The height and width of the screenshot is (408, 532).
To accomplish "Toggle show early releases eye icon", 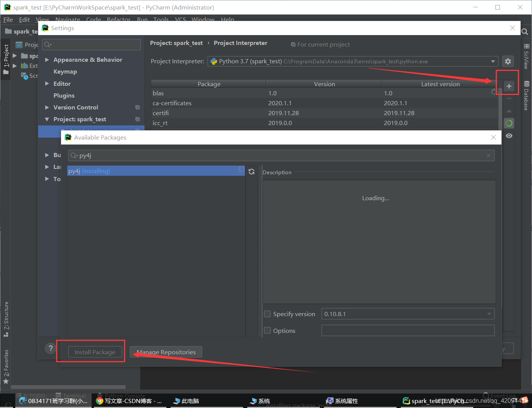I will coord(509,136).
